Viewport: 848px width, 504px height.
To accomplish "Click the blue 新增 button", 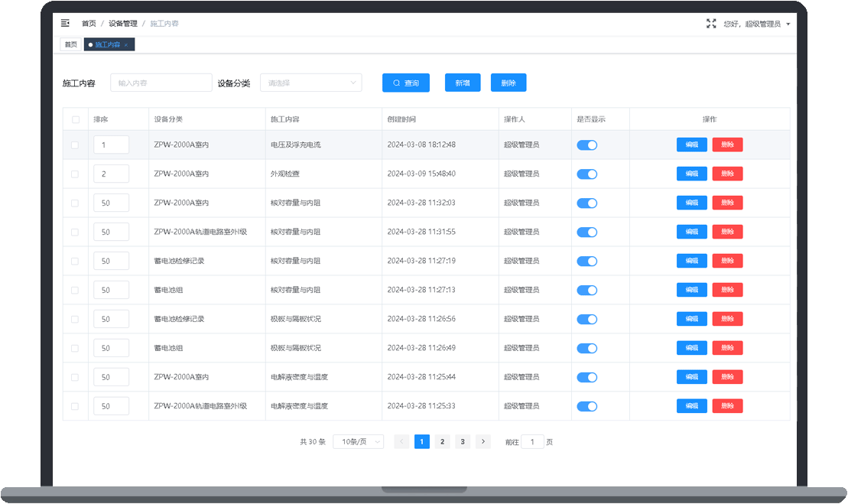I will click(x=463, y=83).
